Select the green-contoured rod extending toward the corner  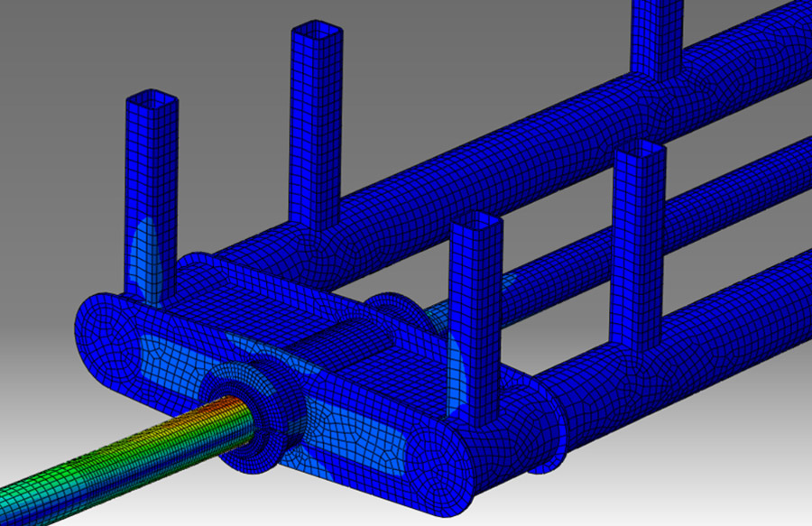127,456
